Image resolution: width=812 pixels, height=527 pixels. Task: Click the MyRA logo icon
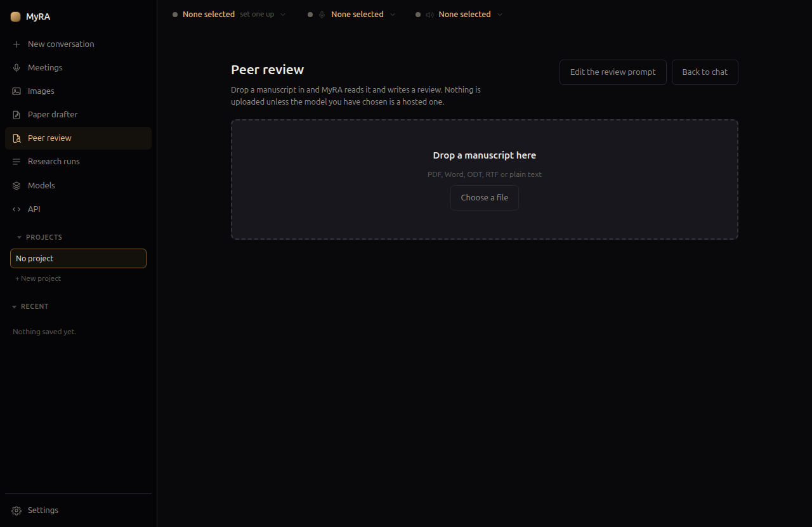tap(16, 17)
